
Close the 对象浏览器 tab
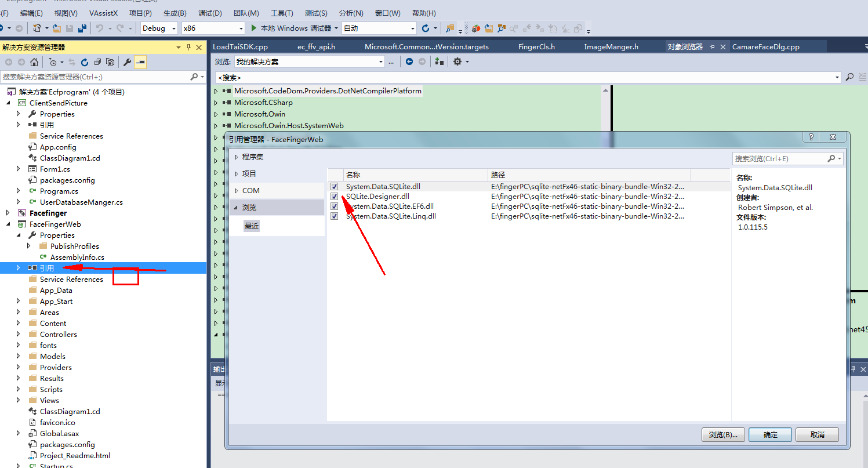[722, 46]
